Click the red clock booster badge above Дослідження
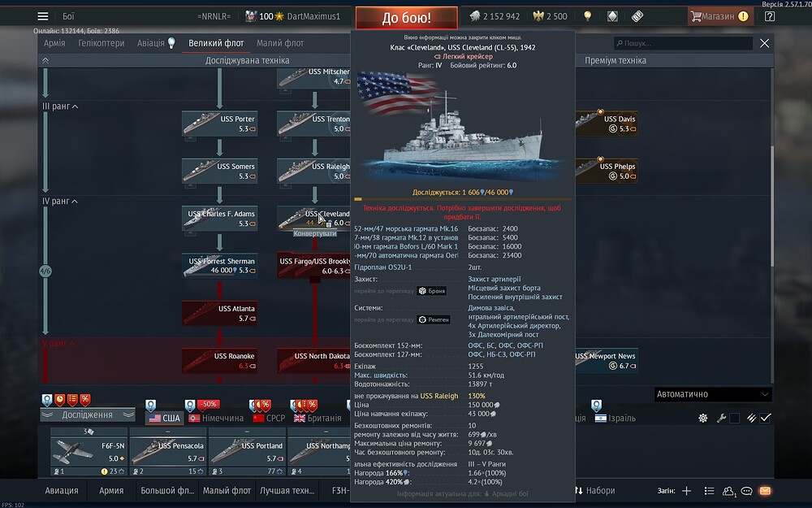 (x=59, y=400)
